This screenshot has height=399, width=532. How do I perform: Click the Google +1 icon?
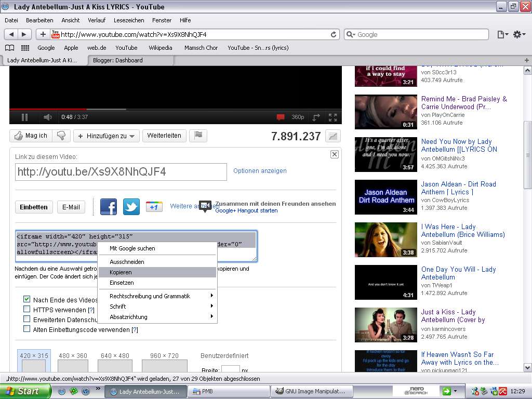pyautogui.click(x=154, y=207)
